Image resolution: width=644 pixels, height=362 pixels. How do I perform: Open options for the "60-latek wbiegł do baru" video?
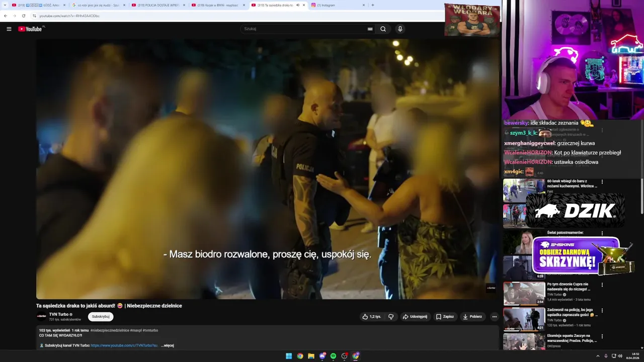(602, 182)
